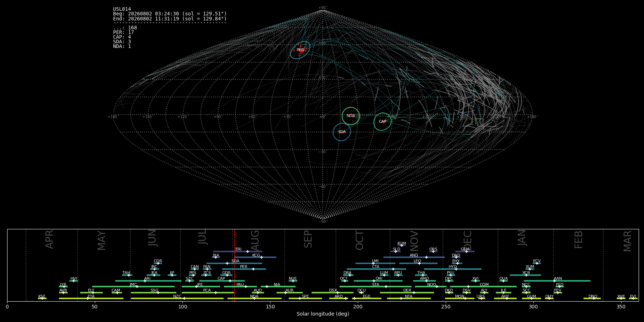The width and height of the screenshot is (644, 322).
Task: Click the NTA shower bar
Action: point(409,298)
